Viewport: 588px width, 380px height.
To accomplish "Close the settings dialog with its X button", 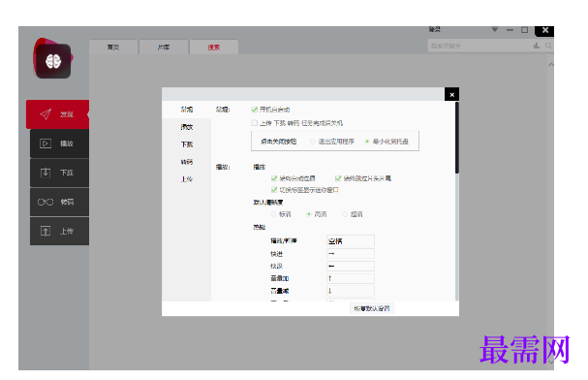I will tap(451, 95).
